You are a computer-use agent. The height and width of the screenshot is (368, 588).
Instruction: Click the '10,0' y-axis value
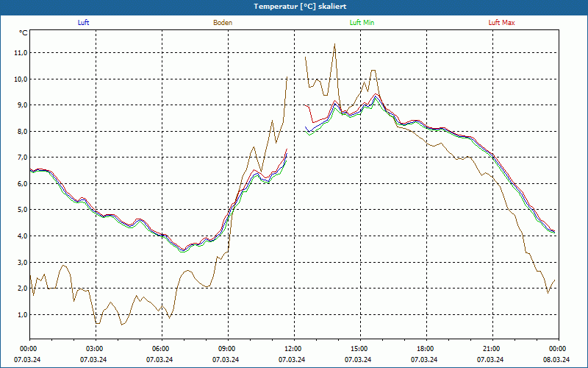(21, 79)
